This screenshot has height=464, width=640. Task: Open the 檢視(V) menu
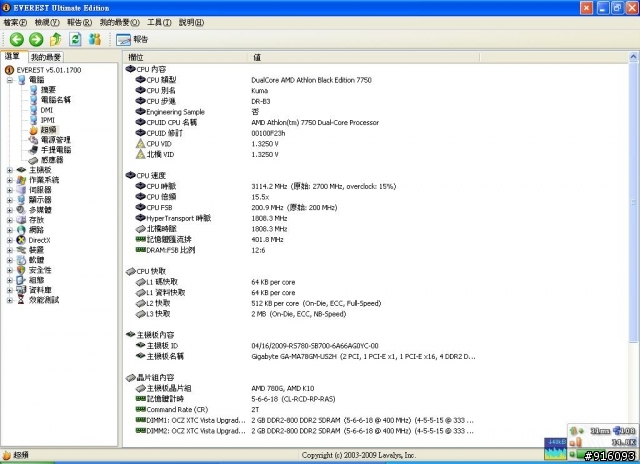[47, 22]
